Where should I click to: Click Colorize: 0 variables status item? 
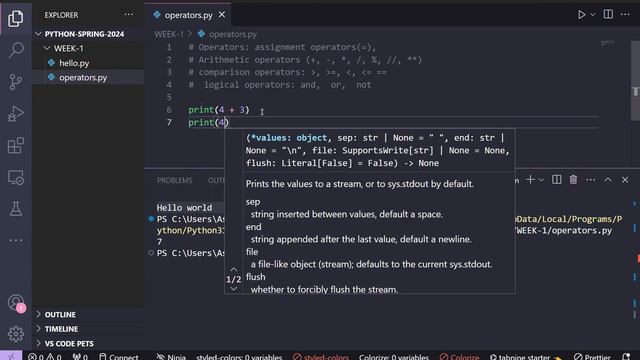point(393,356)
